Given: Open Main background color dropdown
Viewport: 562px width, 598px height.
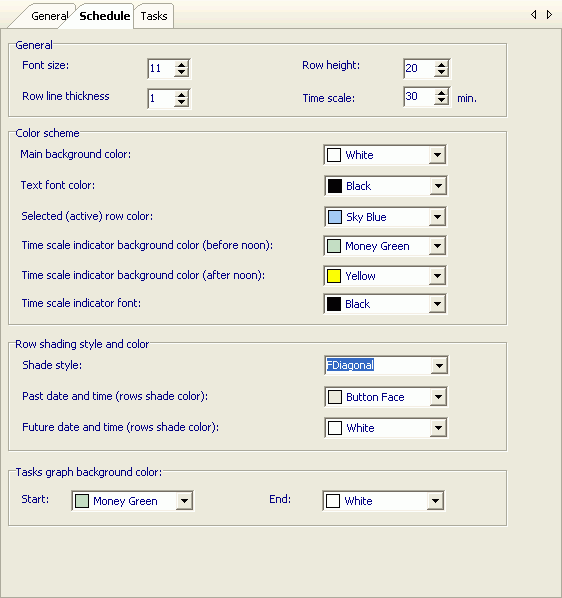Looking at the screenshot, I should [437, 155].
